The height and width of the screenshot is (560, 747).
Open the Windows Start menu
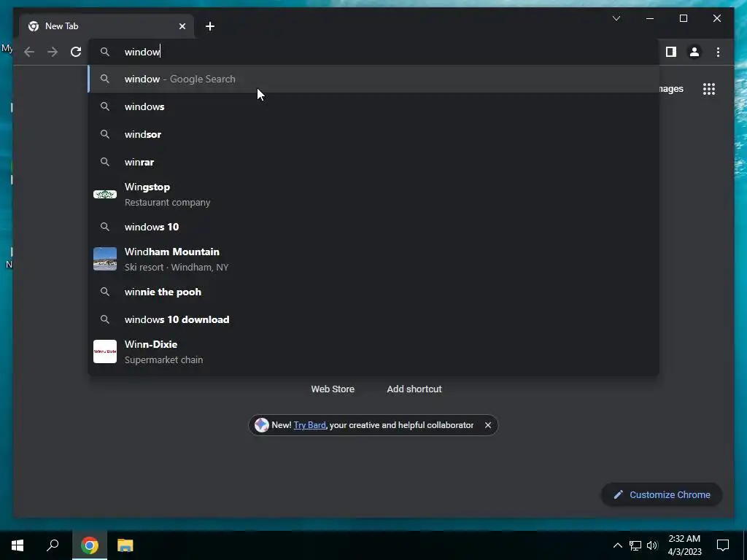pos(18,545)
